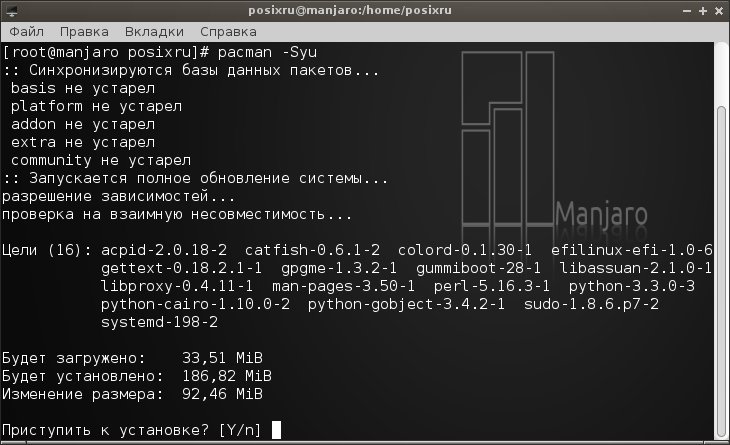The width and height of the screenshot is (730, 445).
Task: Click the 'Запускается полное обновление системы...' line
Action: [209, 178]
